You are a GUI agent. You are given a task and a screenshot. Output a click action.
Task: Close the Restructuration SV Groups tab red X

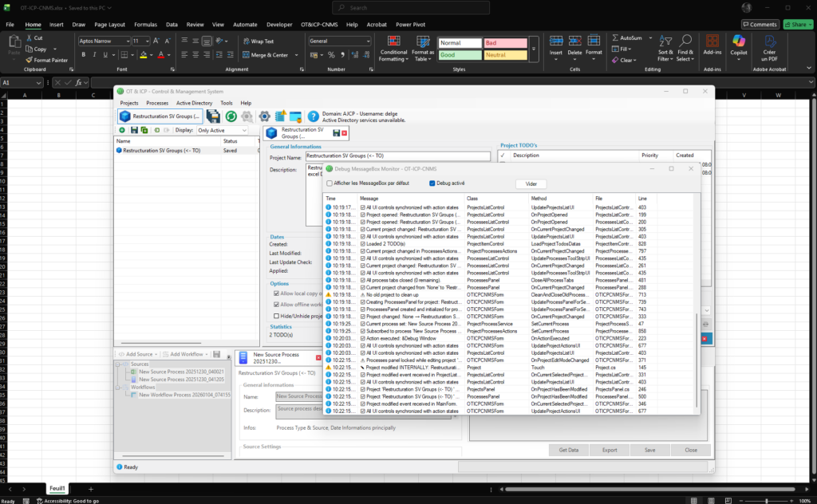click(345, 132)
